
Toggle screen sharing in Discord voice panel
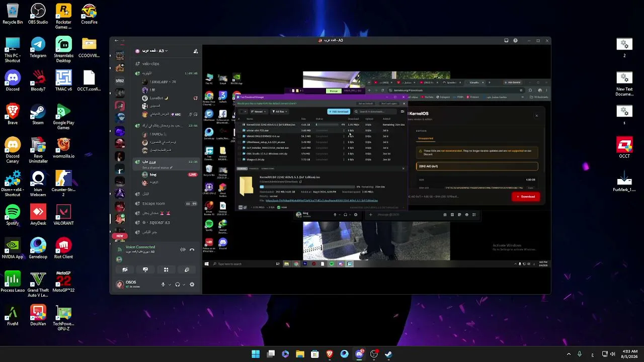[x=145, y=269]
